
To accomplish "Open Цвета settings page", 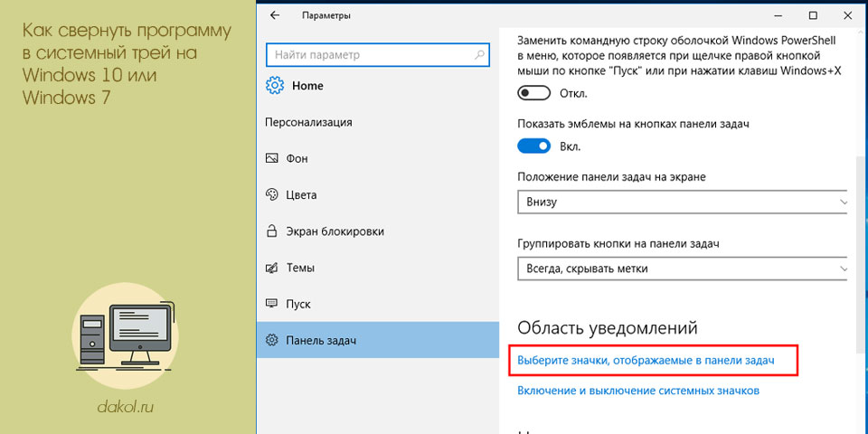I will click(x=378, y=195).
